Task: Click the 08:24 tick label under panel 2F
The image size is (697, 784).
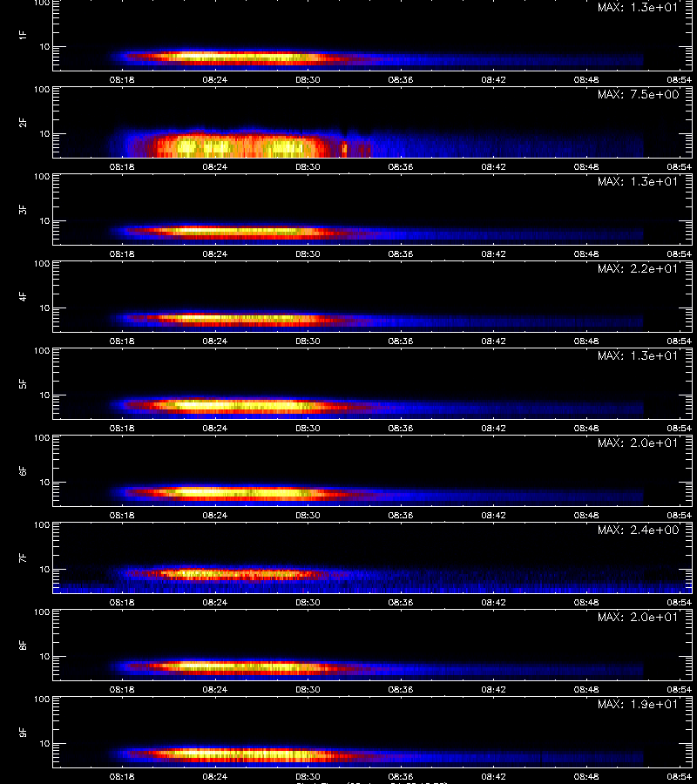Action: pyautogui.click(x=215, y=167)
